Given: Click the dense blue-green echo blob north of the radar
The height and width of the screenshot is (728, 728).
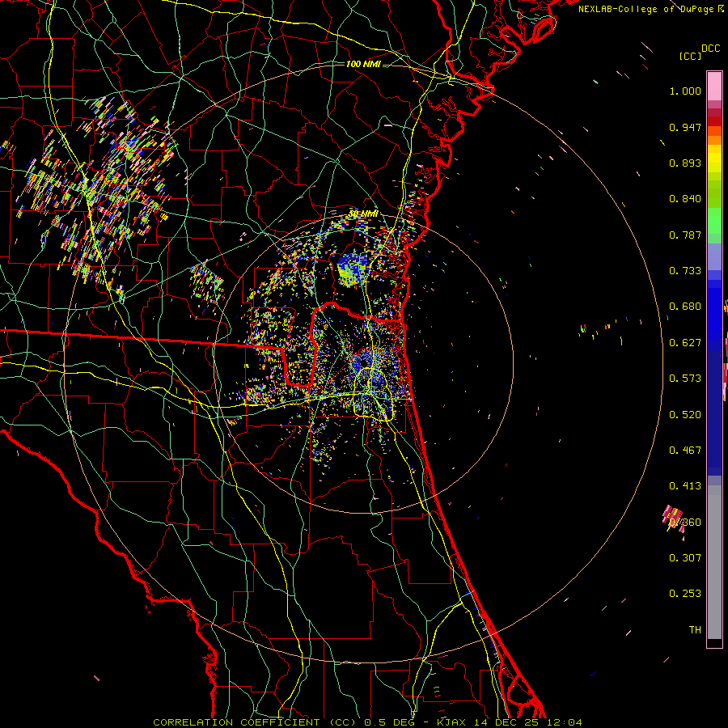Looking at the screenshot, I should [352, 269].
